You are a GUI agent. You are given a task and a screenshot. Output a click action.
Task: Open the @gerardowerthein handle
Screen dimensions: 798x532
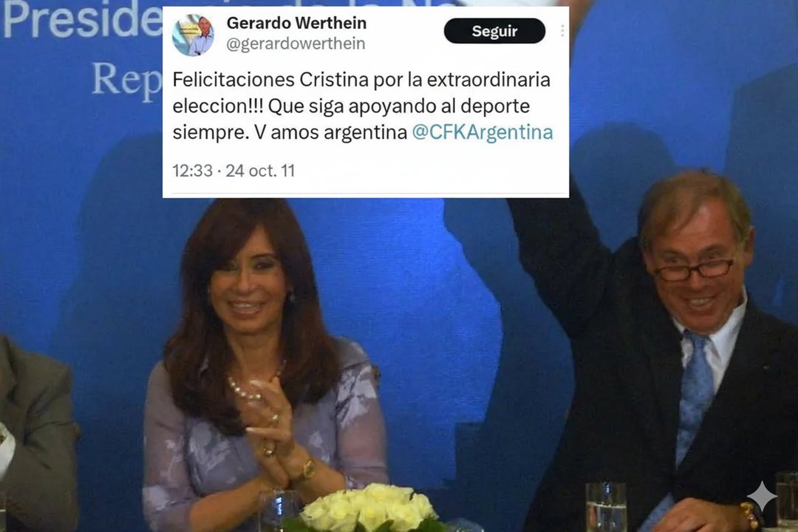[x=296, y=44]
